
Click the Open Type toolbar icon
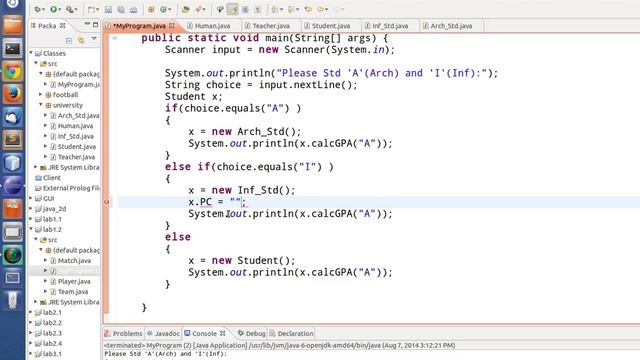185,9
